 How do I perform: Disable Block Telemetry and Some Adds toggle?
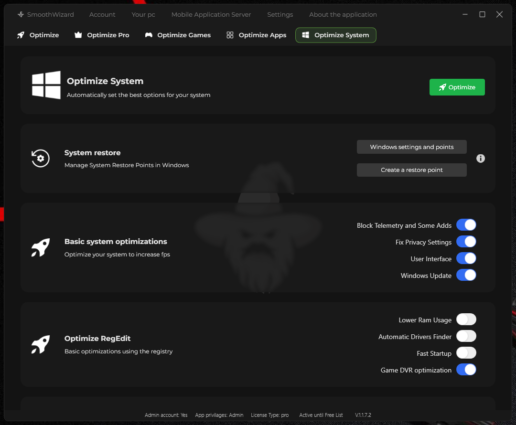coord(466,225)
